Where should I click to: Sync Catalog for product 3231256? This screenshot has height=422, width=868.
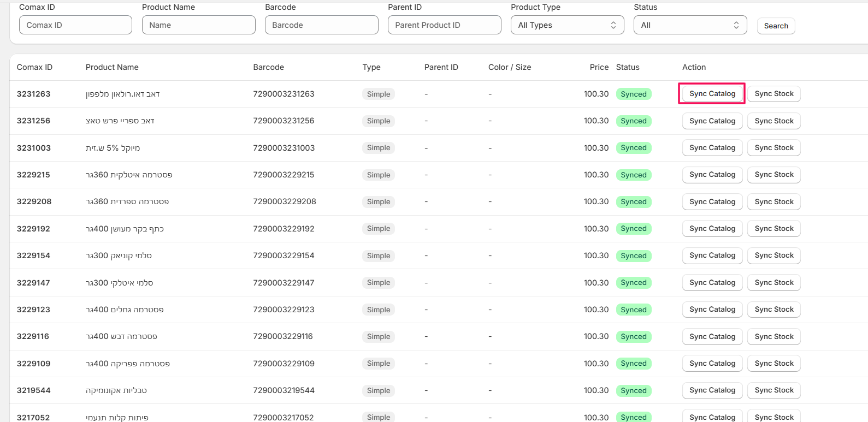point(712,121)
